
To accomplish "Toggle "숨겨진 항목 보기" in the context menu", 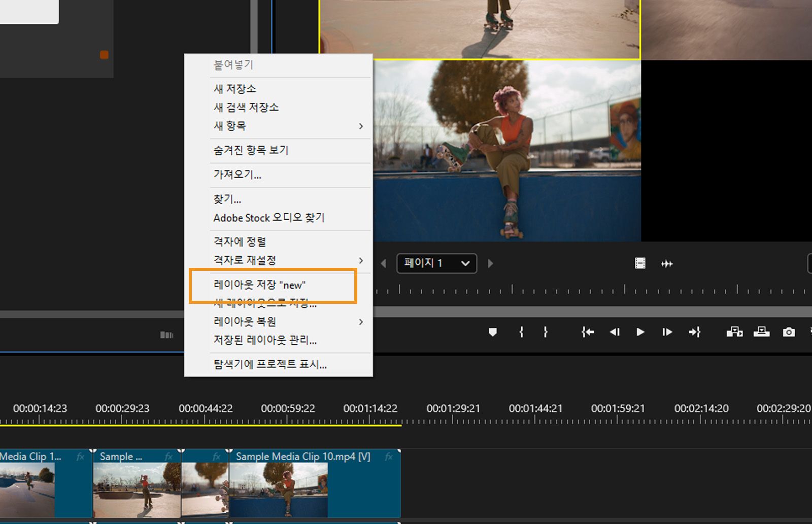I will click(x=251, y=150).
